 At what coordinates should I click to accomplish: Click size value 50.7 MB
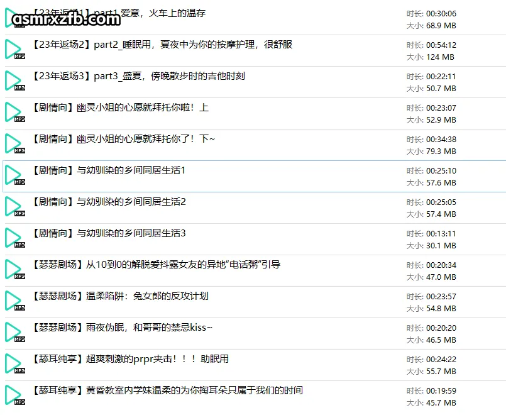pos(441,89)
